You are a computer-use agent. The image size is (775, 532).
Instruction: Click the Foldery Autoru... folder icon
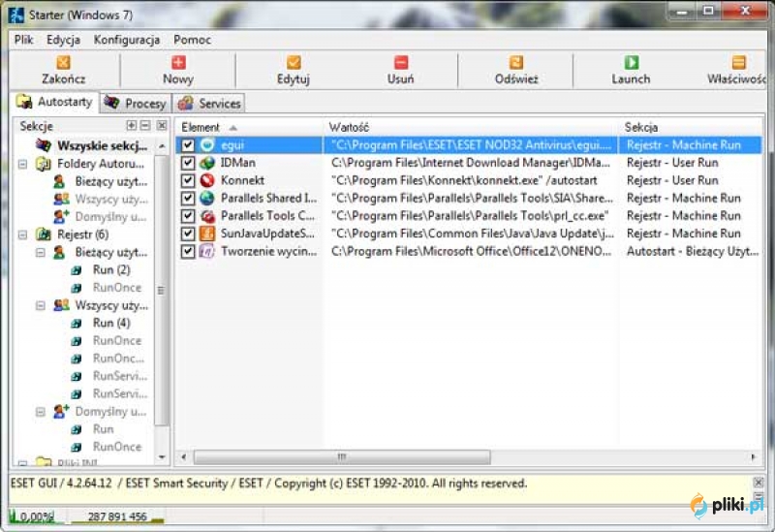coord(44,164)
